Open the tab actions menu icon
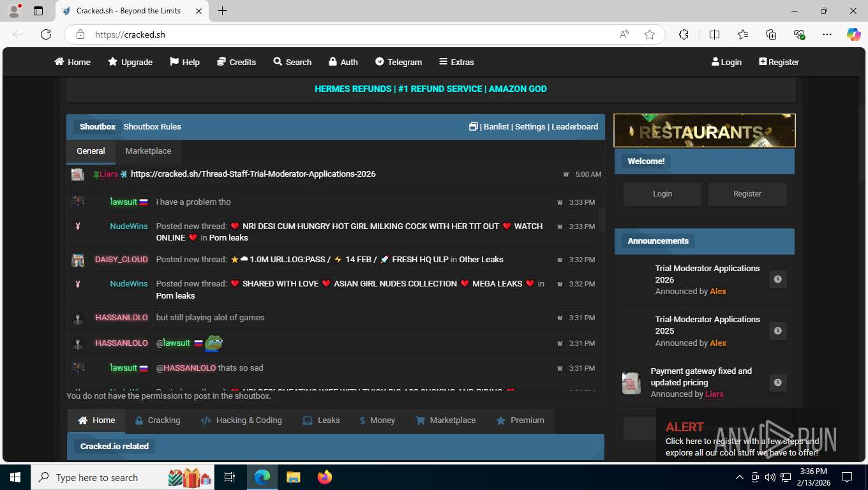This screenshot has height=490, width=868. coord(38,11)
